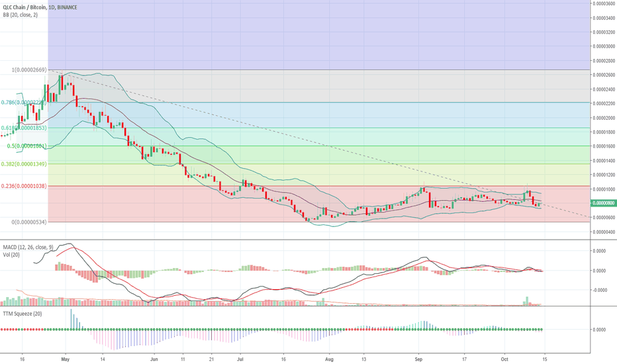Select the MACD (12, 26, close, 9) label
This screenshot has width=617, height=364.
pyautogui.click(x=28, y=247)
